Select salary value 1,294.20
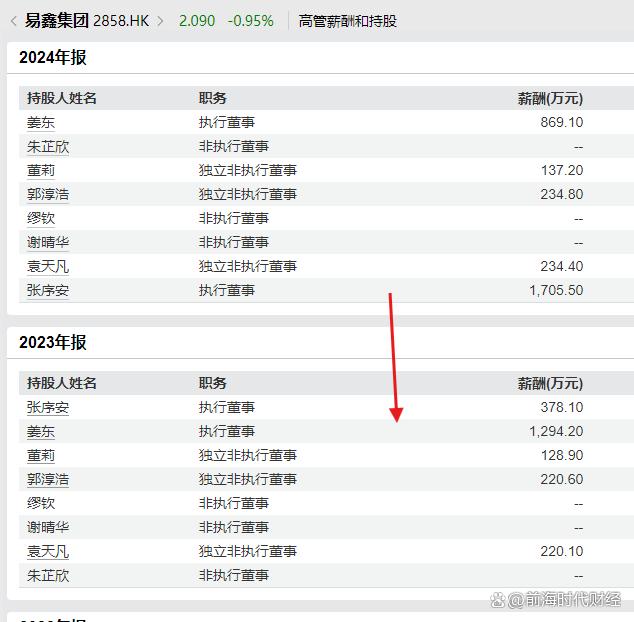Image resolution: width=634 pixels, height=622 pixels. pyautogui.click(x=556, y=431)
